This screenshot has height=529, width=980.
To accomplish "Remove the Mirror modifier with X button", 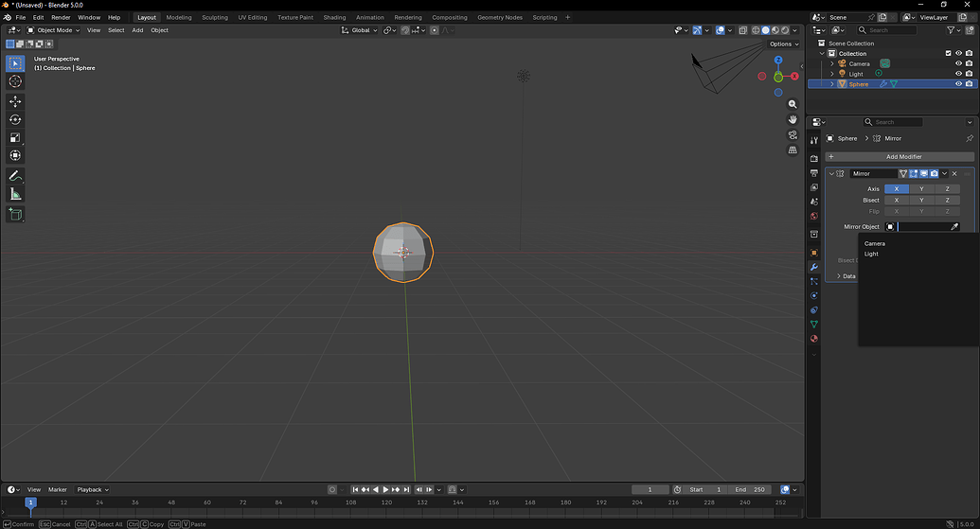I will pos(954,173).
